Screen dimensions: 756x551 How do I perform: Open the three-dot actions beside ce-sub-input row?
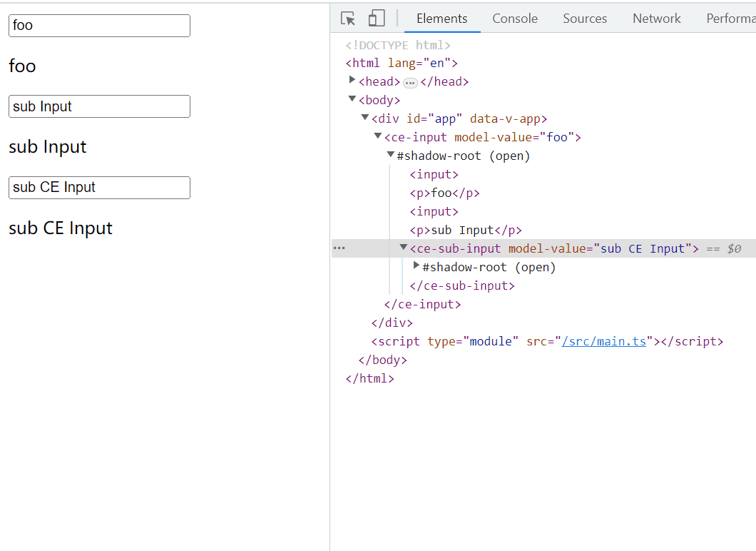(x=339, y=248)
